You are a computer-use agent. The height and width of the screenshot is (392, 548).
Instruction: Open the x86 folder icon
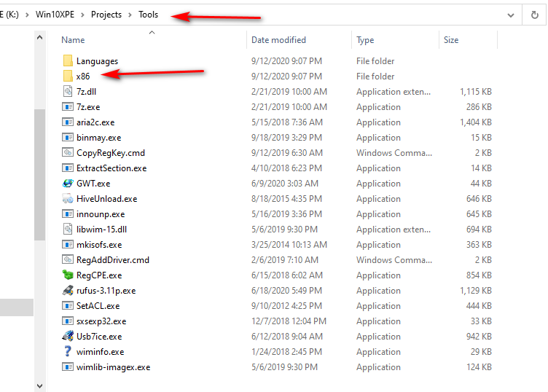coord(68,77)
